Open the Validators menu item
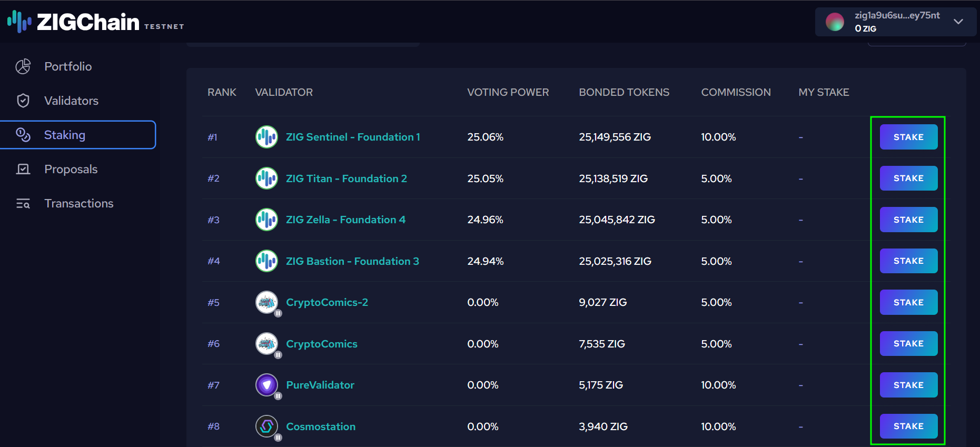980x447 pixels. click(x=71, y=101)
